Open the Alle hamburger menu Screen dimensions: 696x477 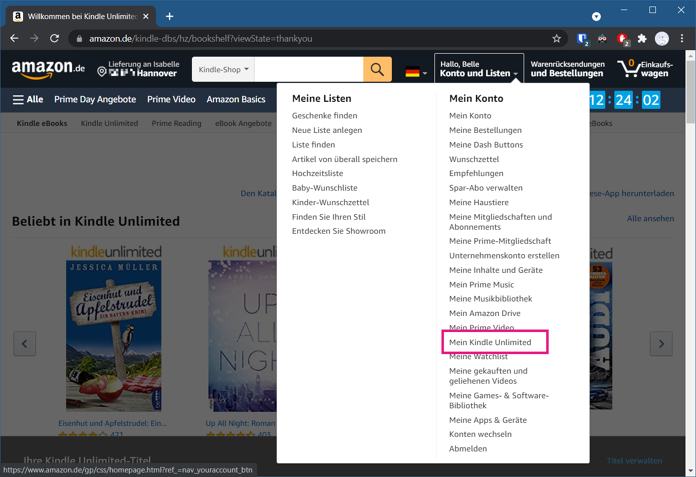click(x=28, y=99)
